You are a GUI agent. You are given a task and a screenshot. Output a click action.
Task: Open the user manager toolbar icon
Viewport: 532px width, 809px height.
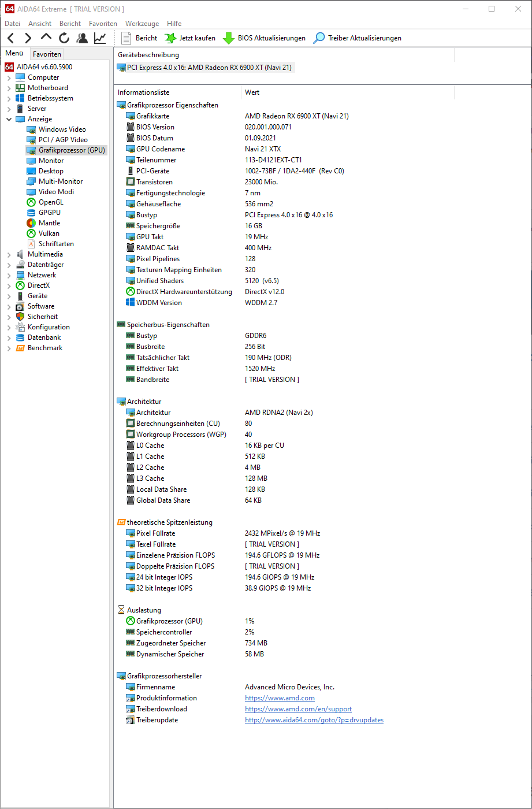click(82, 38)
